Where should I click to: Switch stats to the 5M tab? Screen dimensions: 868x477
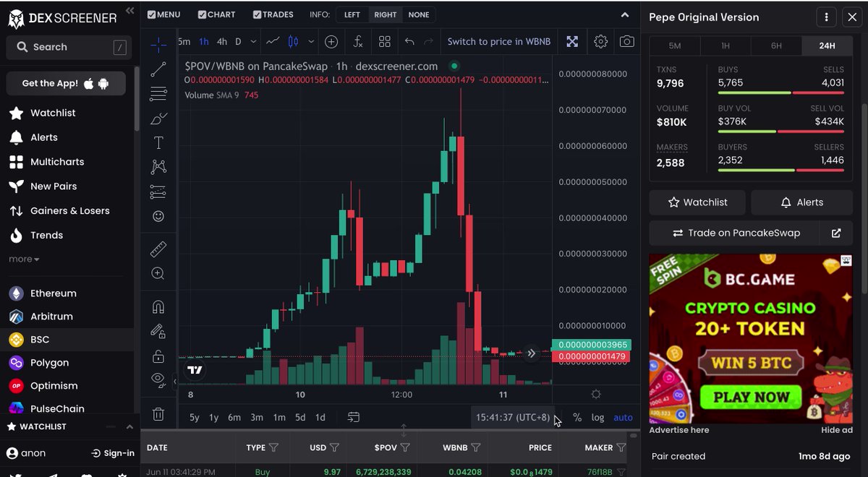[x=675, y=46]
